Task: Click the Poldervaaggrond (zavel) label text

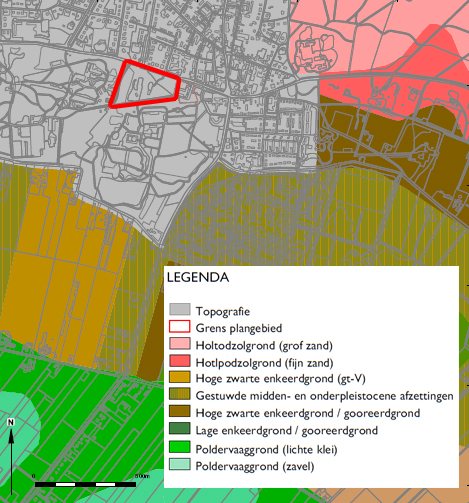Action: tap(255, 466)
